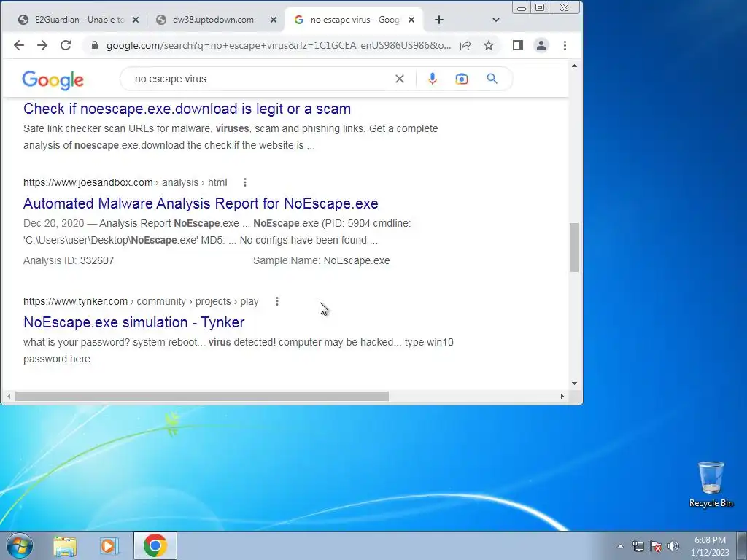The height and width of the screenshot is (560, 747).
Task: Open the volume speaker tray icon
Action: (x=673, y=546)
